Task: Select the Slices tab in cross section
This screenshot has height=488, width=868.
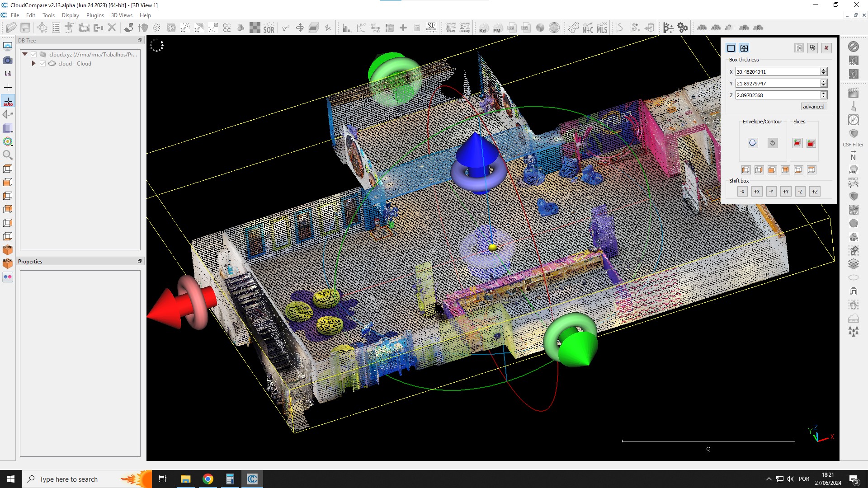Action: [799, 122]
